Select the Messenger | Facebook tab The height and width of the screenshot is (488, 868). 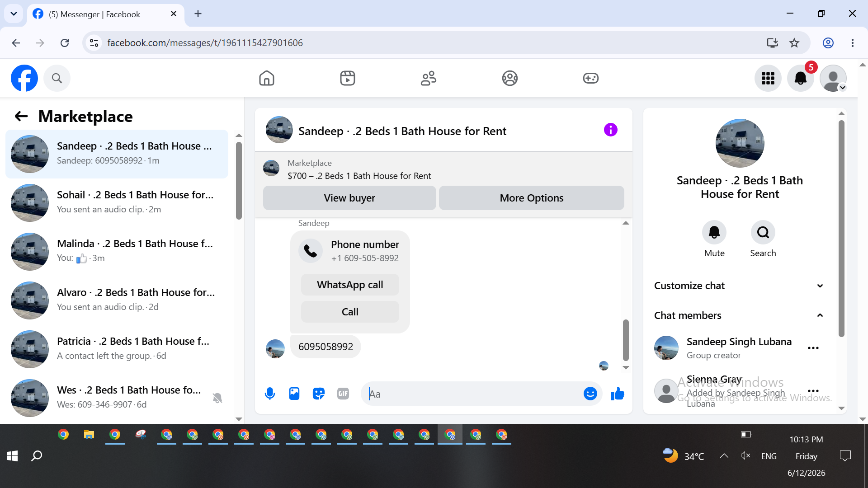click(x=106, y=14)
